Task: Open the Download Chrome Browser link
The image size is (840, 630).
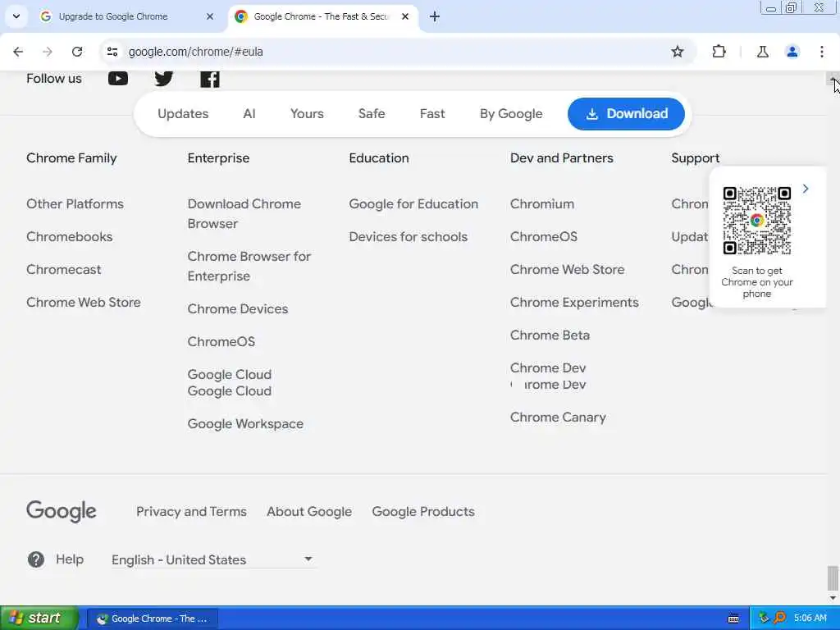Action: (x=244, y=214)
